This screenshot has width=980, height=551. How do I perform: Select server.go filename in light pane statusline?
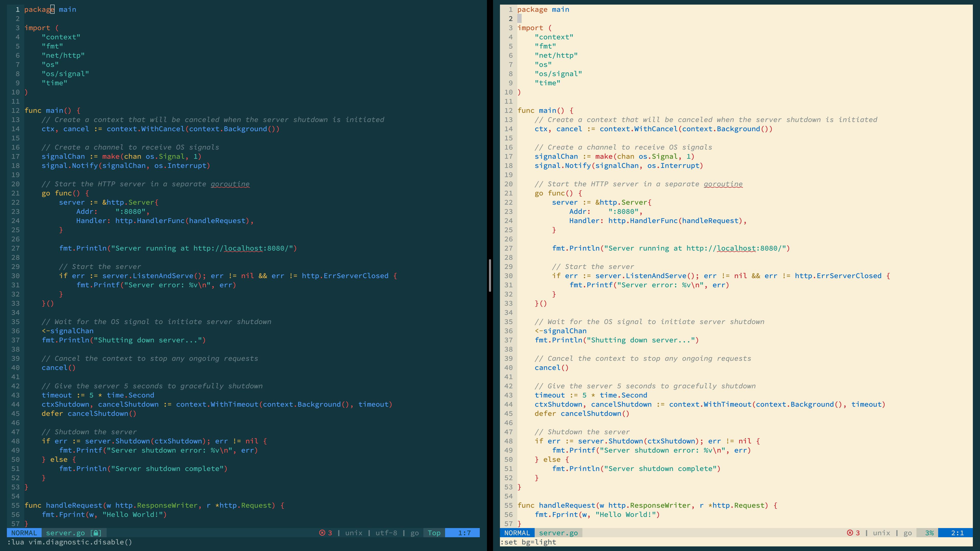coord(558,533)
